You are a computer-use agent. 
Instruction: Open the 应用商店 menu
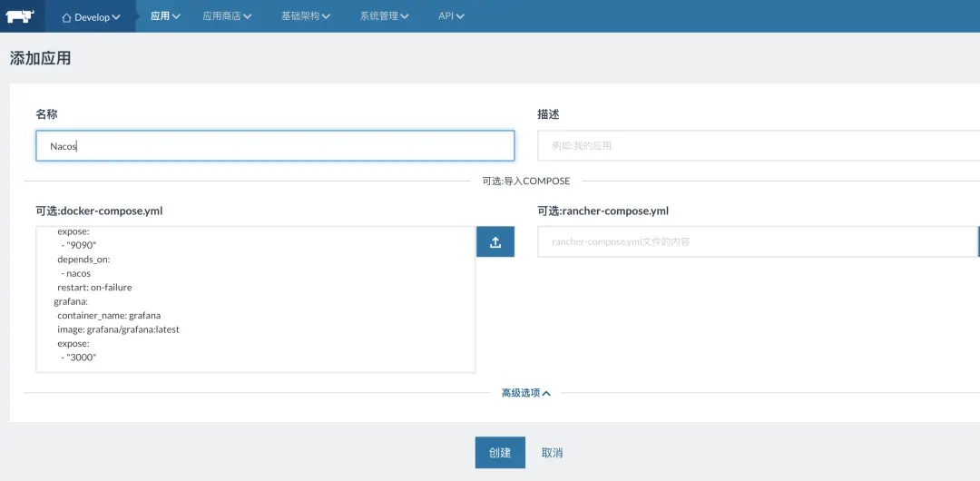pyautogui.click(x=227, y=16)
